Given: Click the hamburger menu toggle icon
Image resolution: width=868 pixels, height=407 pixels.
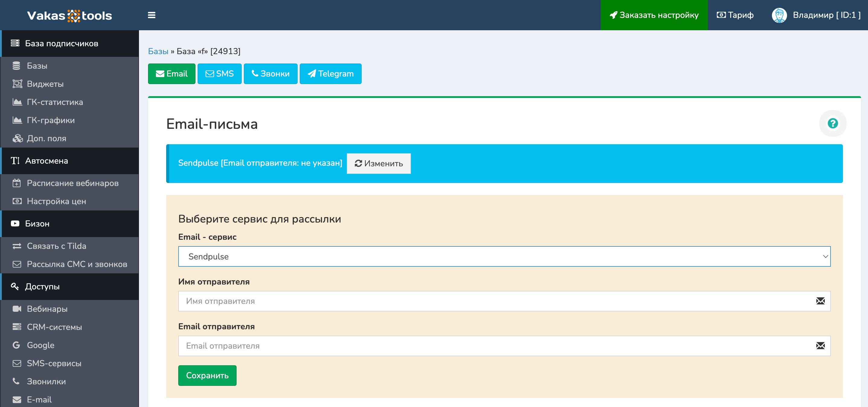Looking at the screenshot, I should click(151, 15).
